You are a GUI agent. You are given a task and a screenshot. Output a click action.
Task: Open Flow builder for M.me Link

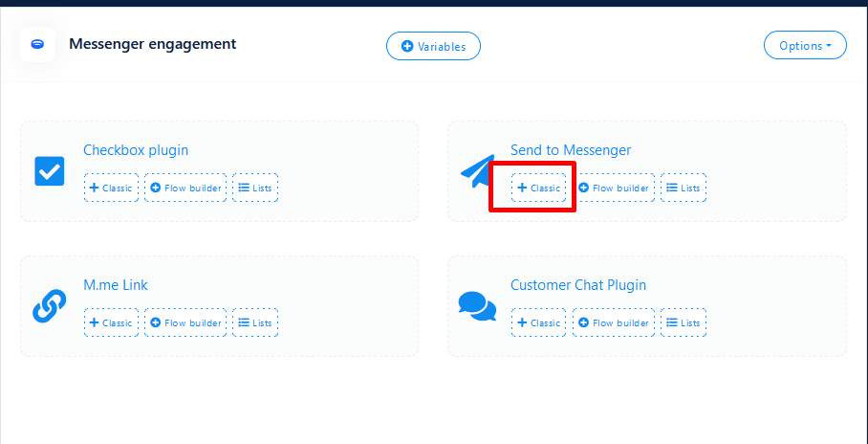(x=185, y=323)
